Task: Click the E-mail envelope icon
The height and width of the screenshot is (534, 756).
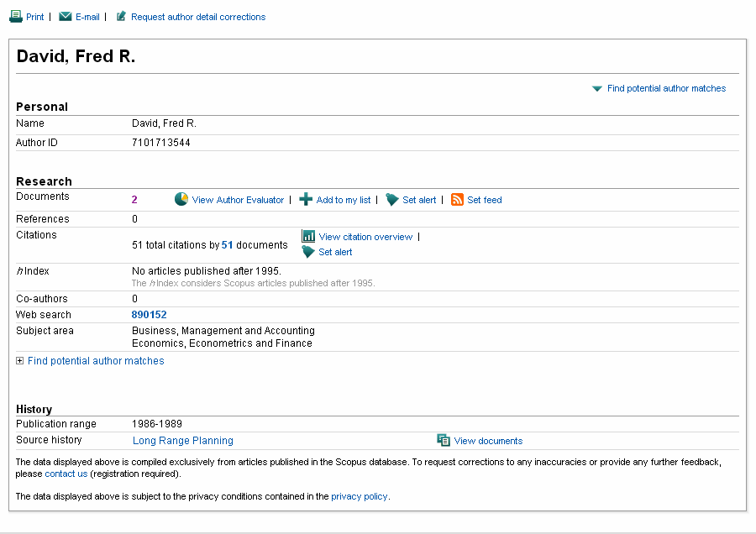Action: [65, 17]
